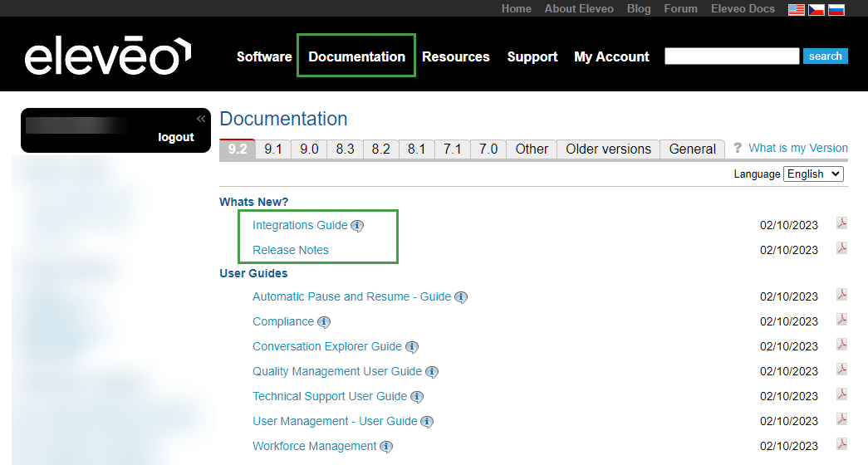The image size is (868, 465).
Task: Switch to the 9.1 version tab
Action: coord(273,149)
